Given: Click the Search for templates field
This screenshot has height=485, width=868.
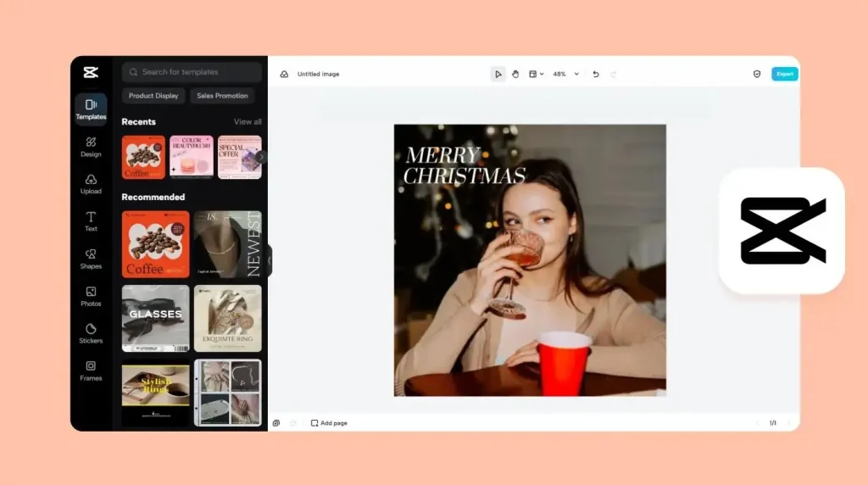Looking at the screenshot, I should pyautogui.click(x=192, y=72).
